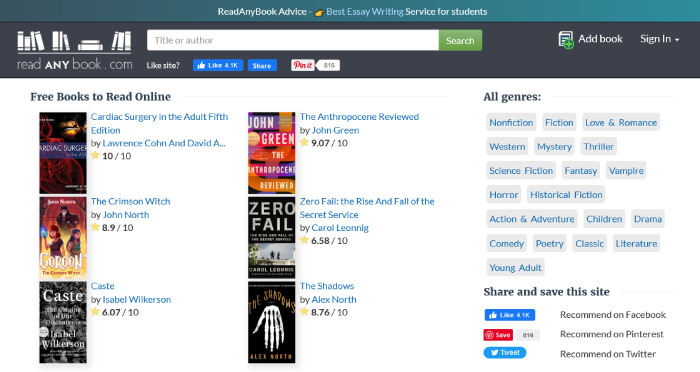
Task: Open The Shadows cover thumbnail
Action: click(271, 322)
